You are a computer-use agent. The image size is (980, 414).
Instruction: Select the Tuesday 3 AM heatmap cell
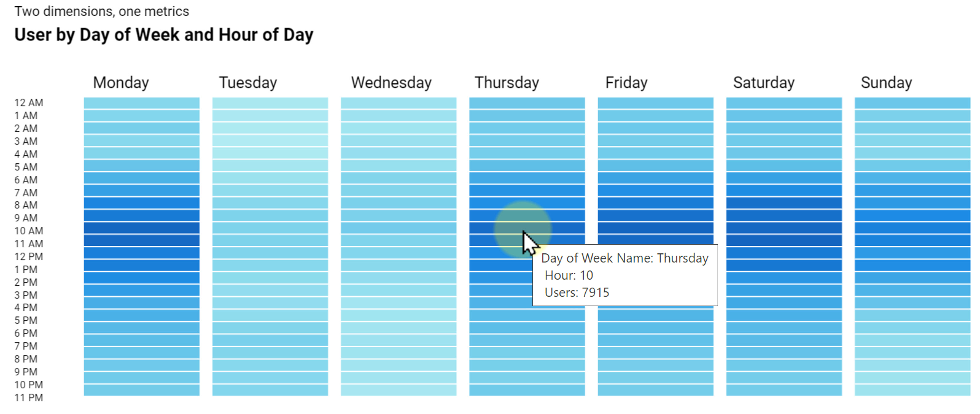point(270,140)
